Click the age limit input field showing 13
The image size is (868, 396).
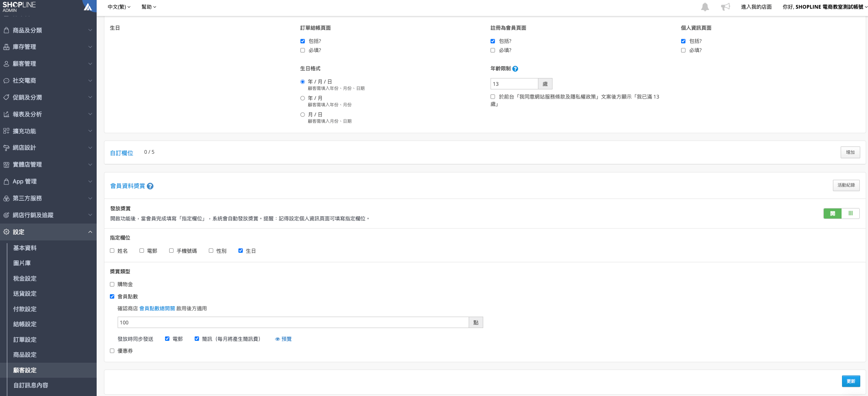(514, 84)
